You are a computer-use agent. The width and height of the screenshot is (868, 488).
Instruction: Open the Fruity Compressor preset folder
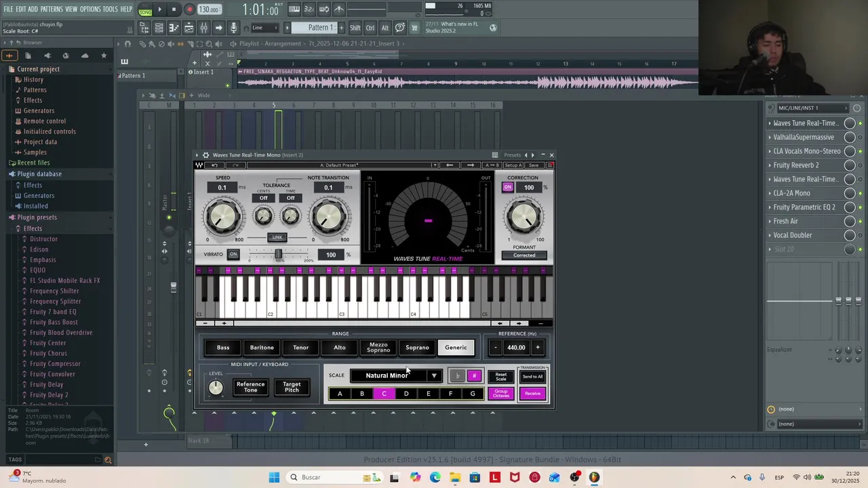[55, 364]
